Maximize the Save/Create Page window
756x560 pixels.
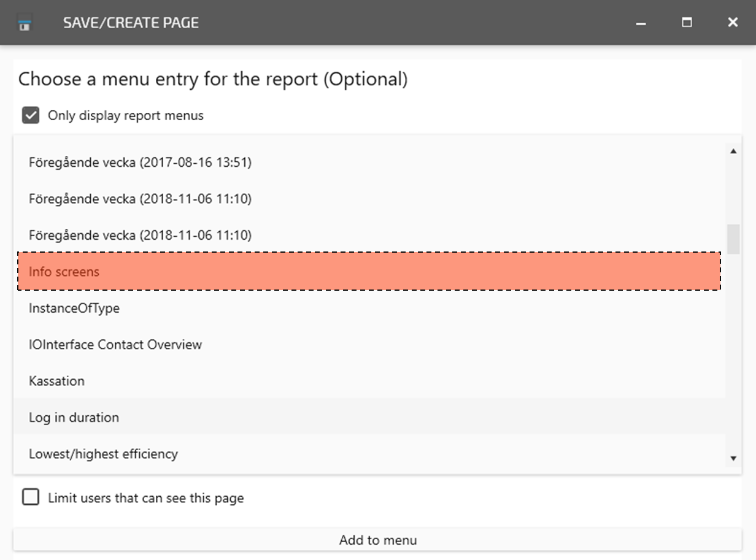[687, 23]
